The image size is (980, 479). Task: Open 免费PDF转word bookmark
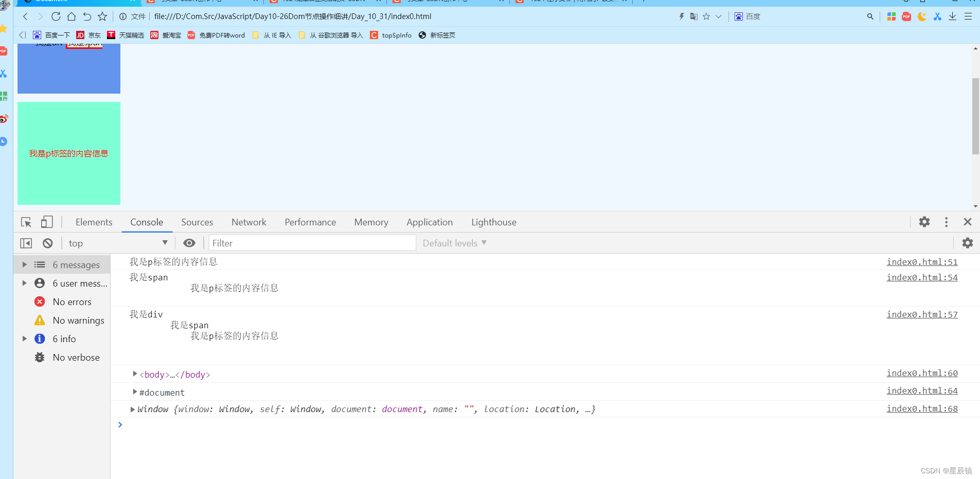[216, 35]
